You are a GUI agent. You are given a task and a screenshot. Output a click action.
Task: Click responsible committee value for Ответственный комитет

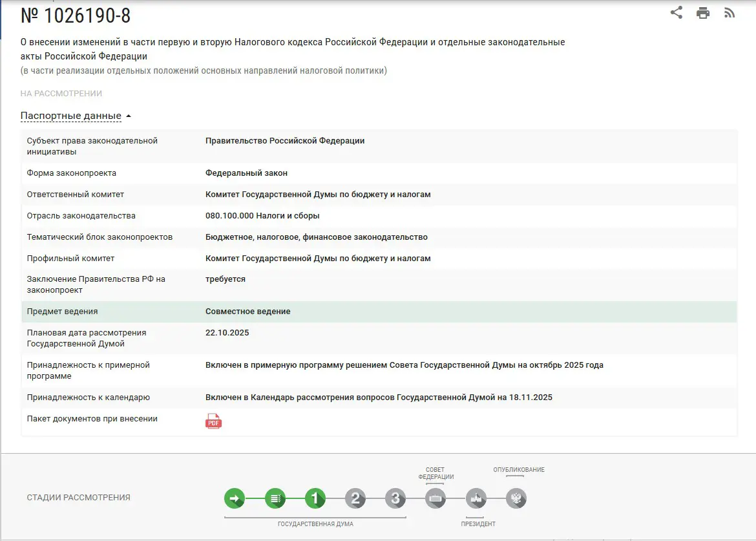tap(318, 195)
